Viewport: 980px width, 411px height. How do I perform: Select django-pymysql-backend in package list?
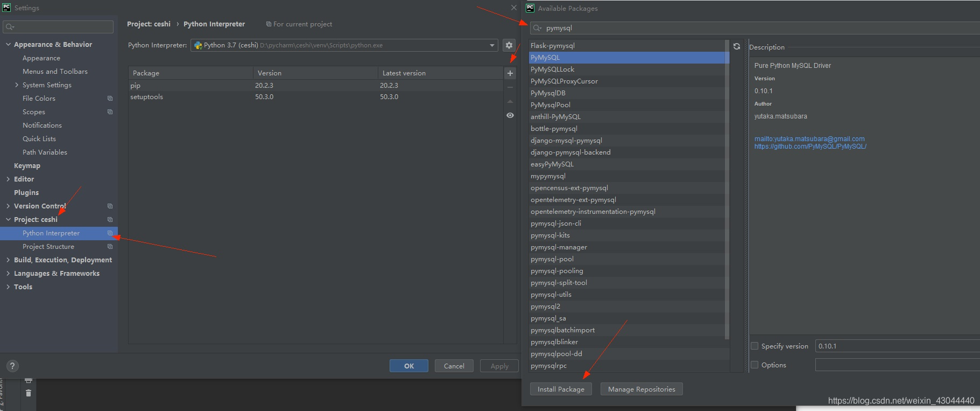tap(627, 152)
